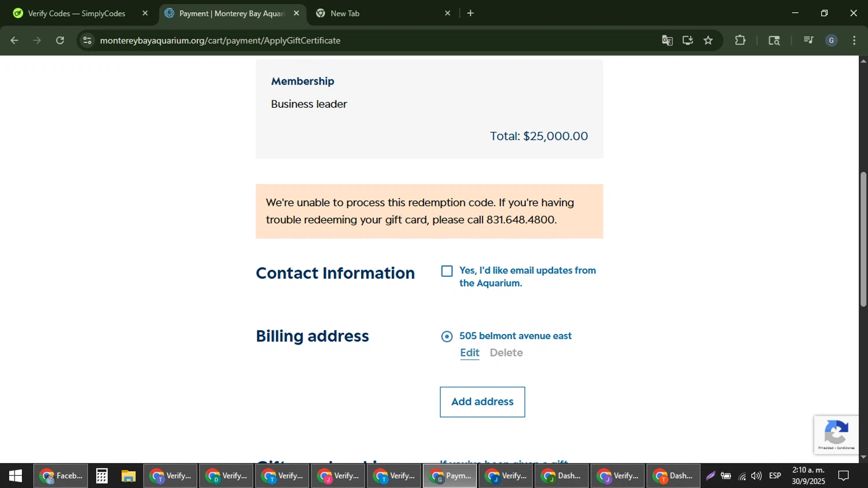Viewport: 868px width, 488px height.
Task: Click the scrollbar down arrow
Action: 863,457
